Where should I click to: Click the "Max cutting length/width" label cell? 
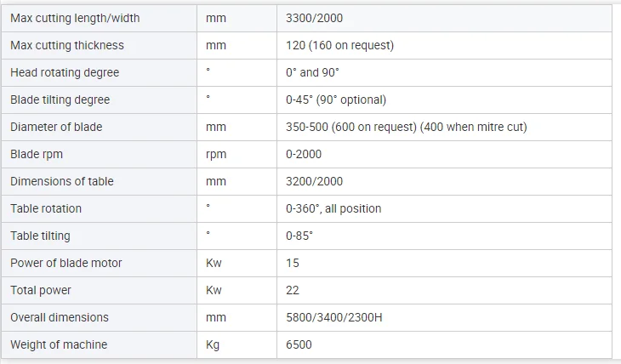(75, 18)
